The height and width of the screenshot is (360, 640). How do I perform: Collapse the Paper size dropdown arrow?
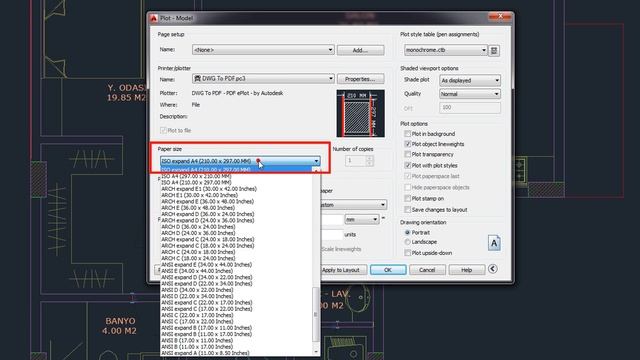coord(316,161)
